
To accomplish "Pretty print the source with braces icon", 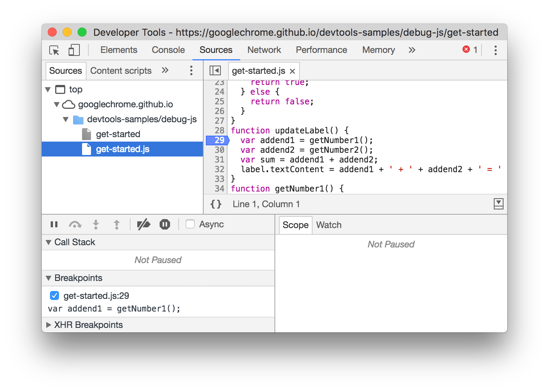I will click(x=216, y=204).
